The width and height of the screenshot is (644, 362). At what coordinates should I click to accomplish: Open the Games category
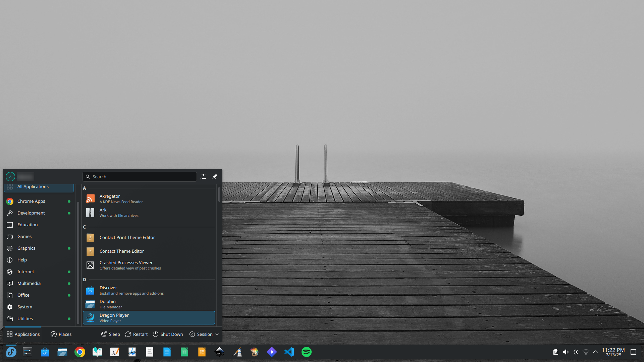coord(39,237)
